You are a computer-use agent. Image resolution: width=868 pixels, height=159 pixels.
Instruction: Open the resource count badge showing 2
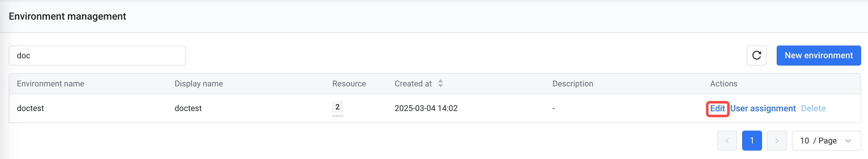pos(337,107)
